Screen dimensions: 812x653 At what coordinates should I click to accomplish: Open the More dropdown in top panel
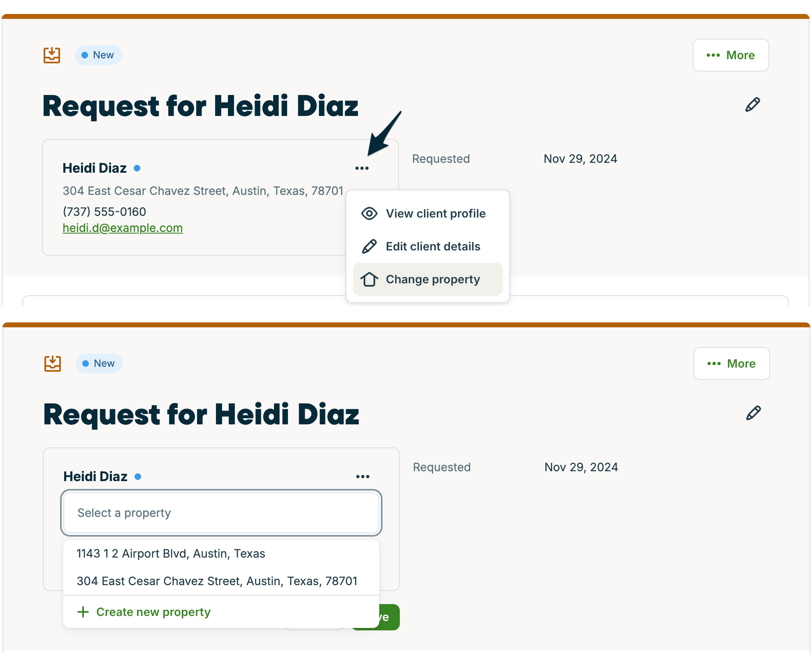731,55
